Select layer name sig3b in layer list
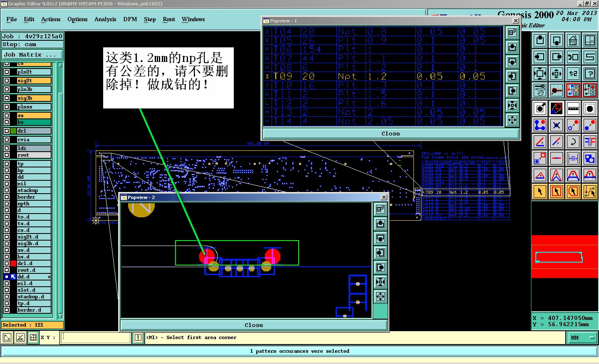The height and width of the screenshot is (364, 599). coord(34,98)
